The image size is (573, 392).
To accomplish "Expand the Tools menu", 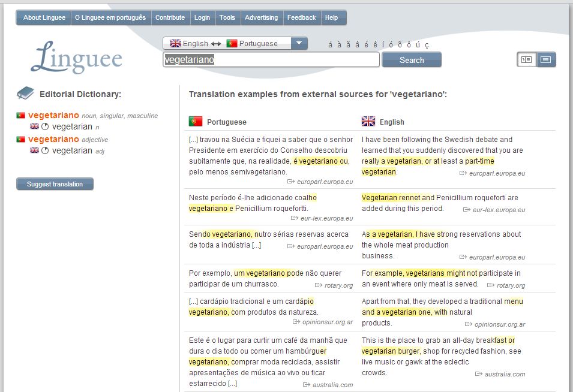I will 227,17.
